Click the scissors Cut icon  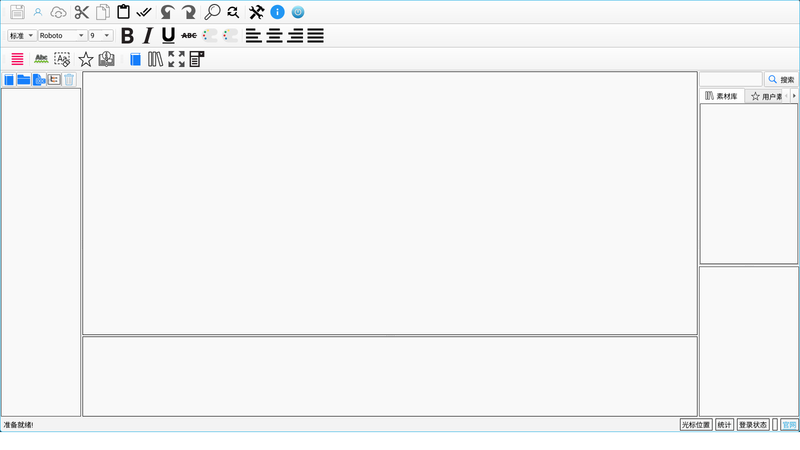[82, 12]
